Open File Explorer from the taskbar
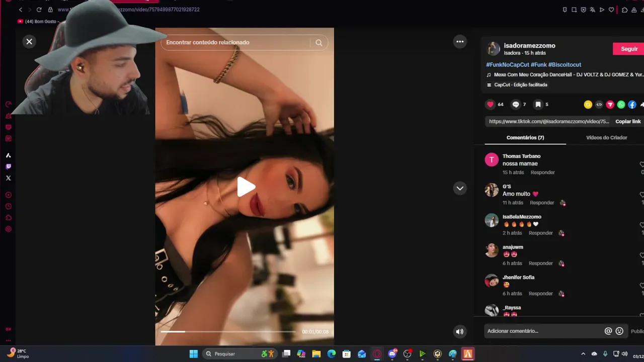Viewport: 644px width, 362px height. 316,354
